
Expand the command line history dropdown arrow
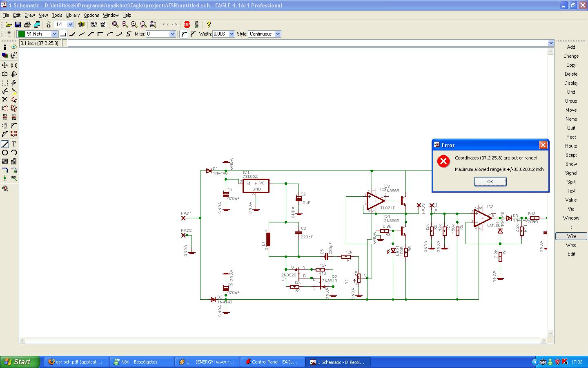(551, 43)
